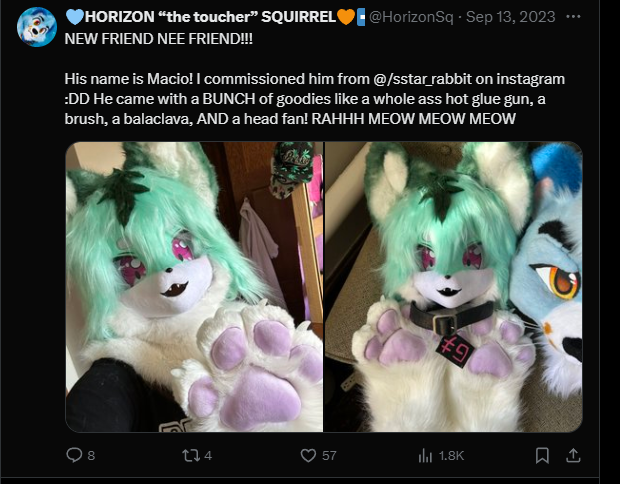Screen dimensions: 620x484
Task: Open the @HorizonSq handle link
Action: (411, 17)
